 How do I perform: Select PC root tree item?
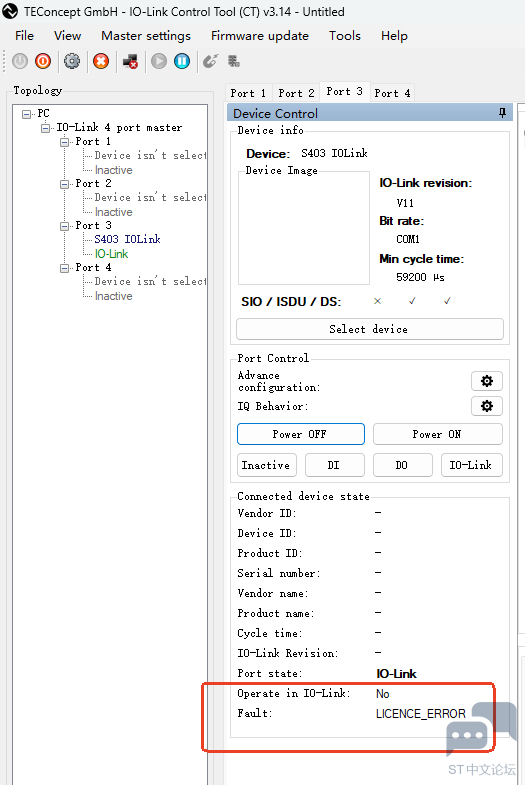(44, 114)
